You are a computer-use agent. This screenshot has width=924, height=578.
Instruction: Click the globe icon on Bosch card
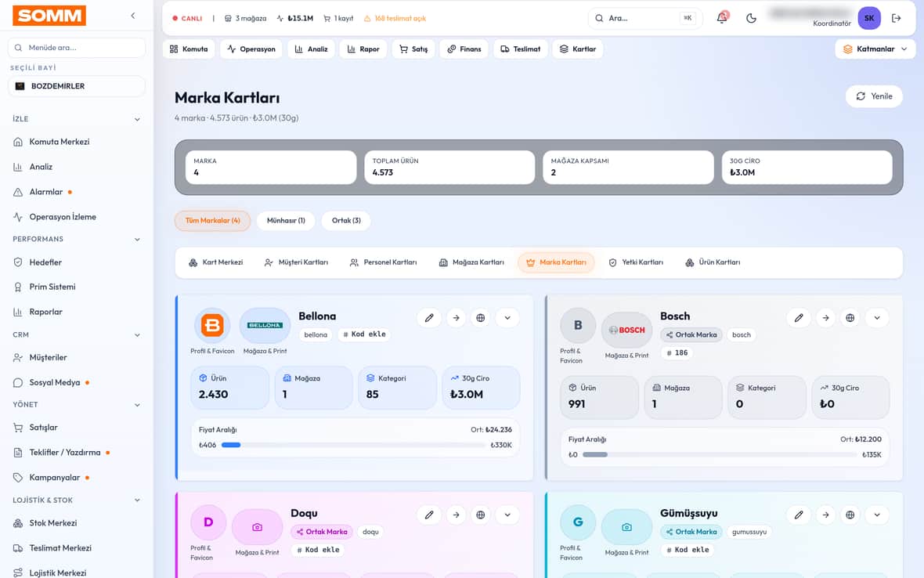point(850,318)
